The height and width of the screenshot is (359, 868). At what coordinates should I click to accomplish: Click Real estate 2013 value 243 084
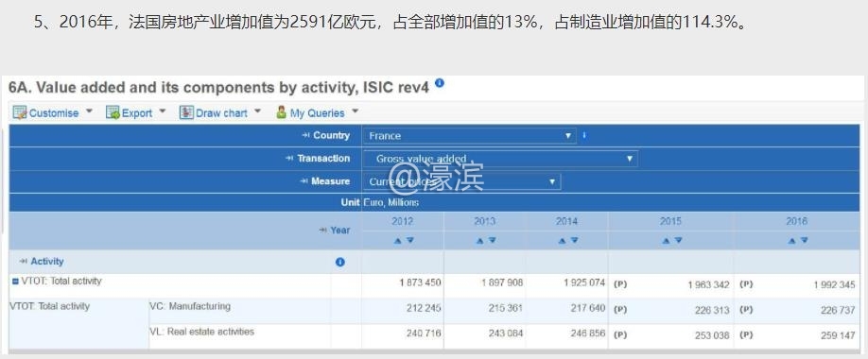tap(506, 333)
